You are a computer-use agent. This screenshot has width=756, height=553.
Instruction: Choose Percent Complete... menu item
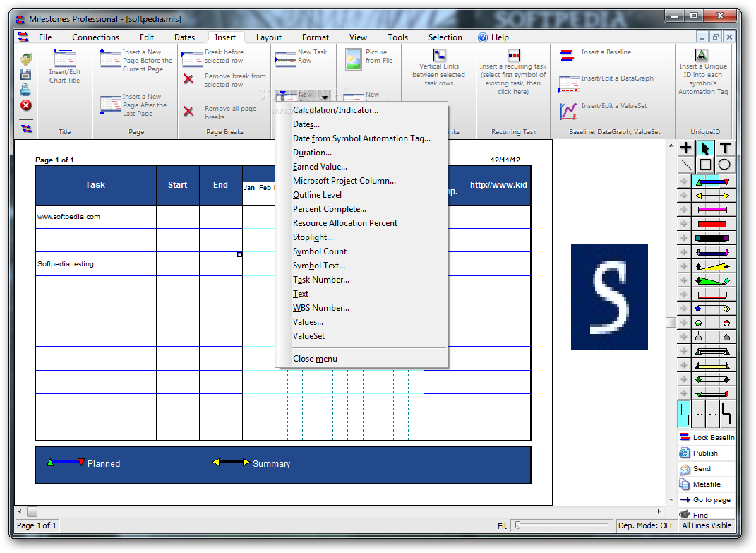(330, 209)
